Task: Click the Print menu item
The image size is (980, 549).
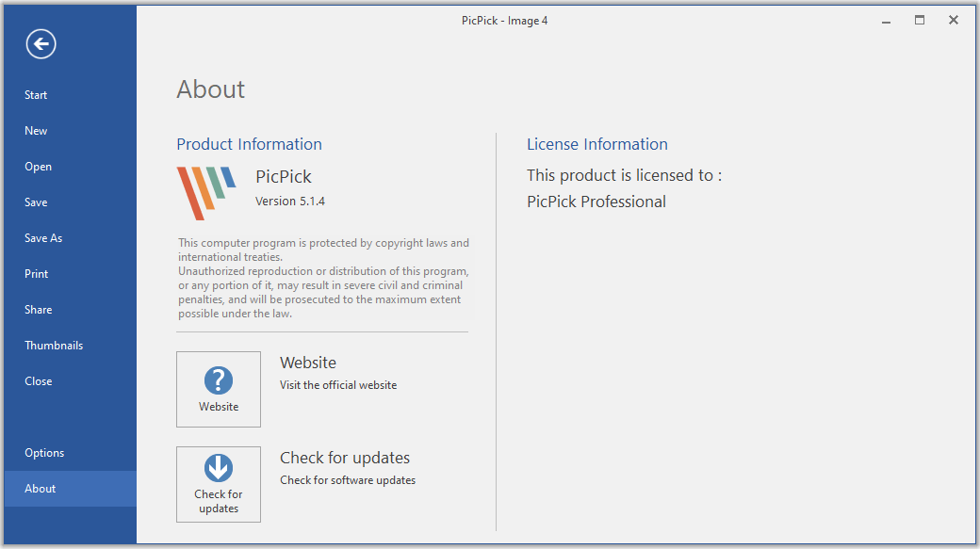Action: click(x=36, y=274)
